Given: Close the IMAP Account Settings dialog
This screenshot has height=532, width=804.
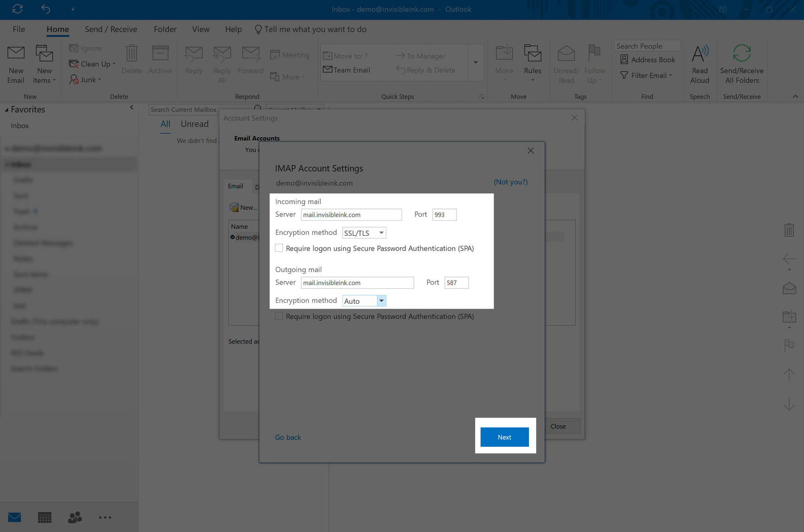Looking at the screenshot, I should pyautogui.click(x=530, y=151).
